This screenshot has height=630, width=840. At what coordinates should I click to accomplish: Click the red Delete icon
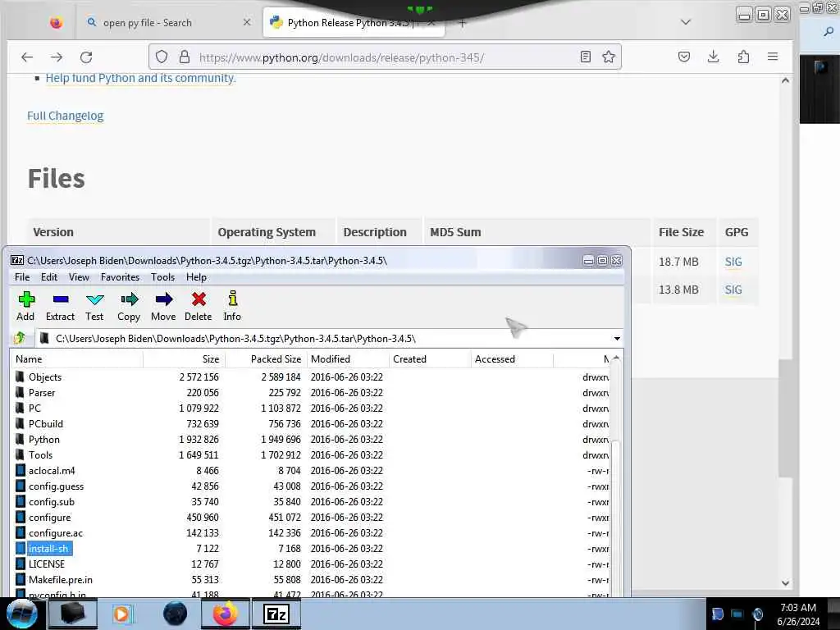(x=199, y=307)
